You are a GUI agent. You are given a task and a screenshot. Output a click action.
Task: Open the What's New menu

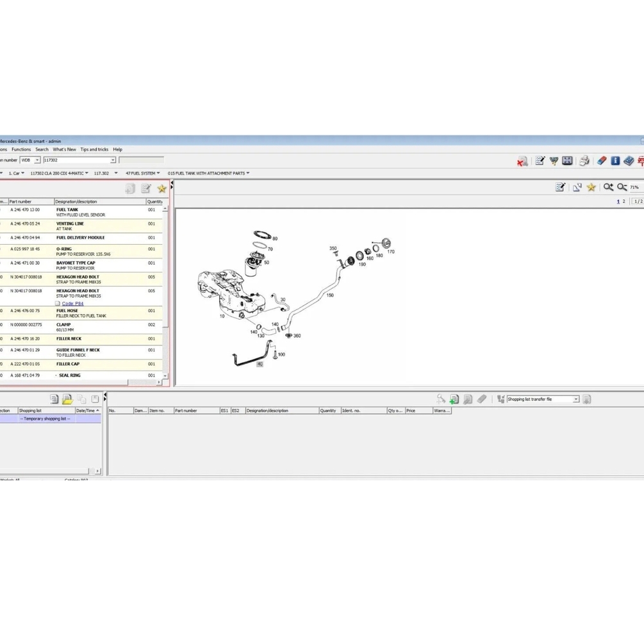point(65,149)
